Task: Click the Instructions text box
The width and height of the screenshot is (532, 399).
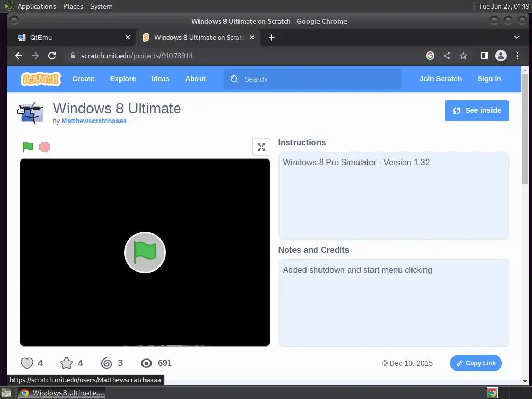Action: [x=394, y=195]
